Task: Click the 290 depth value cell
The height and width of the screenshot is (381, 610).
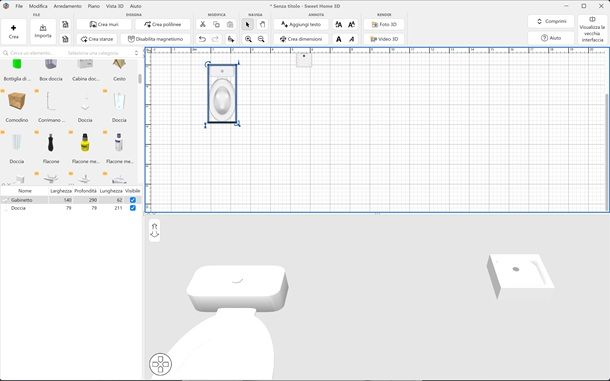Action: click(x=85, y=200)
